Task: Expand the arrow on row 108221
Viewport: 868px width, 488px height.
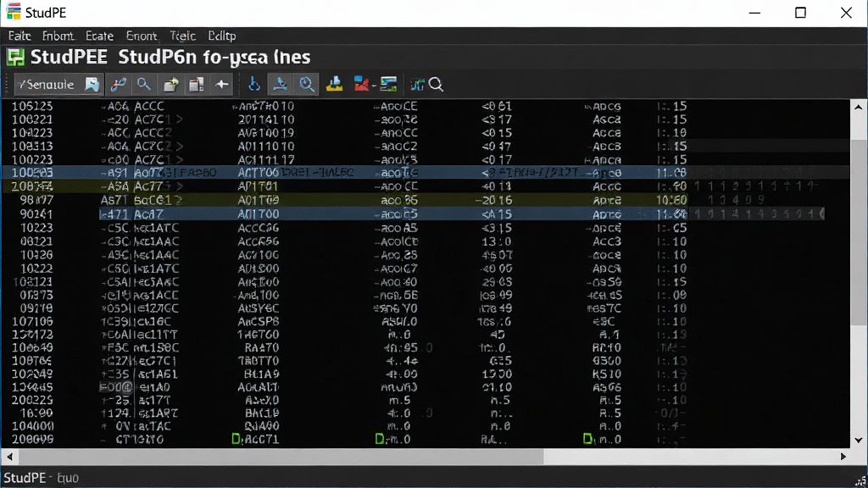Action: (180, 119)
